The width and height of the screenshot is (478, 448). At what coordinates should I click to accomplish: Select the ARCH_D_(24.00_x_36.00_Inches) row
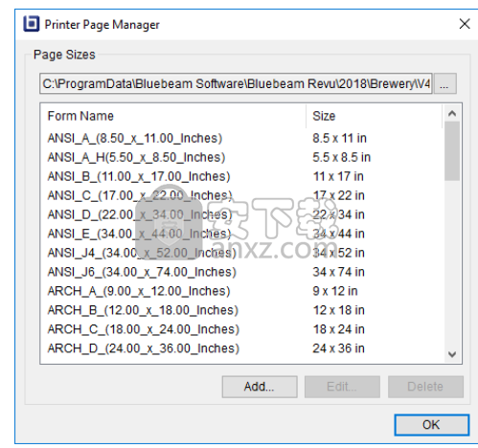pyautogui.click(x=242, y=348)
